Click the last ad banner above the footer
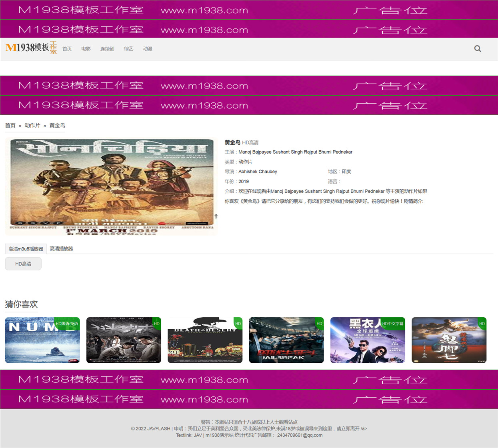Image resolution: width=498 pixels, height=448 pixels. pos(249,399)
